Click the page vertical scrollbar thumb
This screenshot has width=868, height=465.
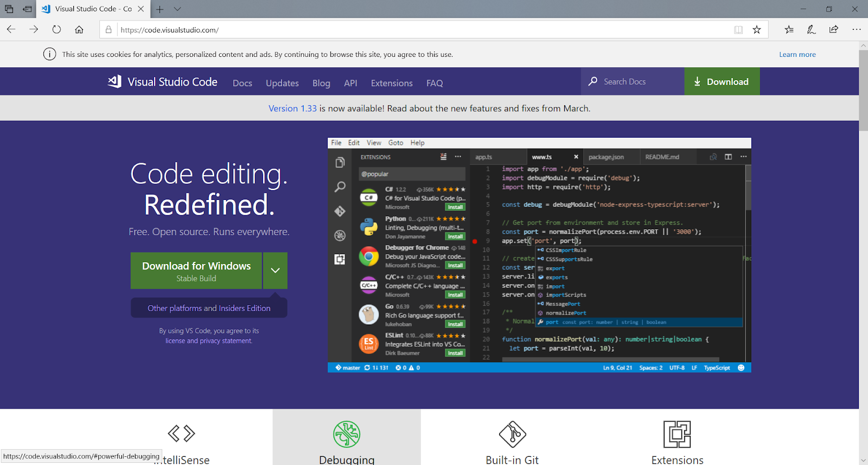(x=863, y=90)
